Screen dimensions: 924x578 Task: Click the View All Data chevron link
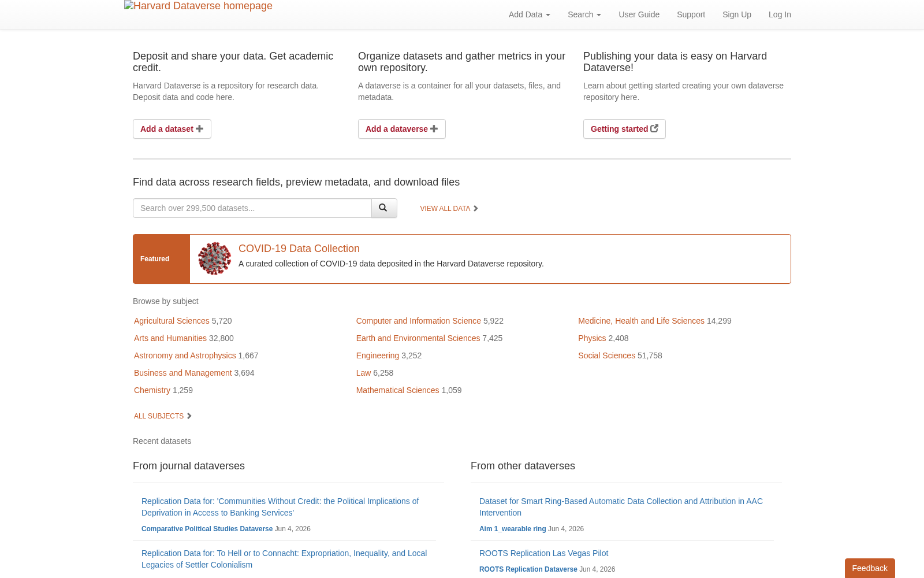pos(449,209)
